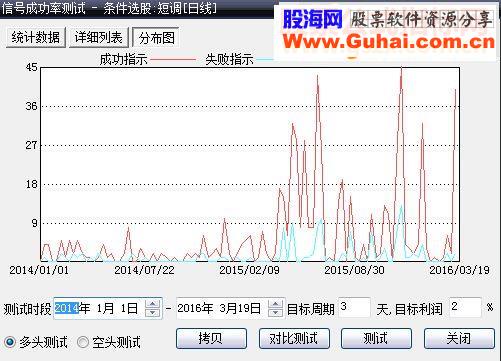Select the 分布图 tab
The height and width of the screenshot is (361, 501).
coord(156,38)
